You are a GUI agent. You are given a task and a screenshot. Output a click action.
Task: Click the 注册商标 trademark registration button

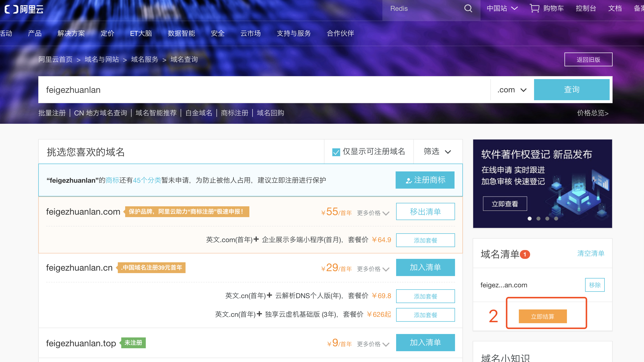425,180
